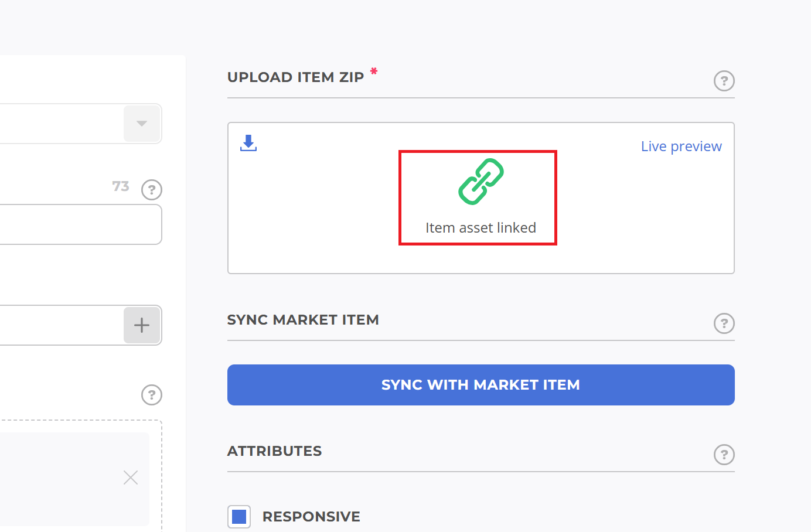The height and width of the screenshot is (532, 811).
Task: Click help icon next to 73 counter
Action: (x=152, y=190)
